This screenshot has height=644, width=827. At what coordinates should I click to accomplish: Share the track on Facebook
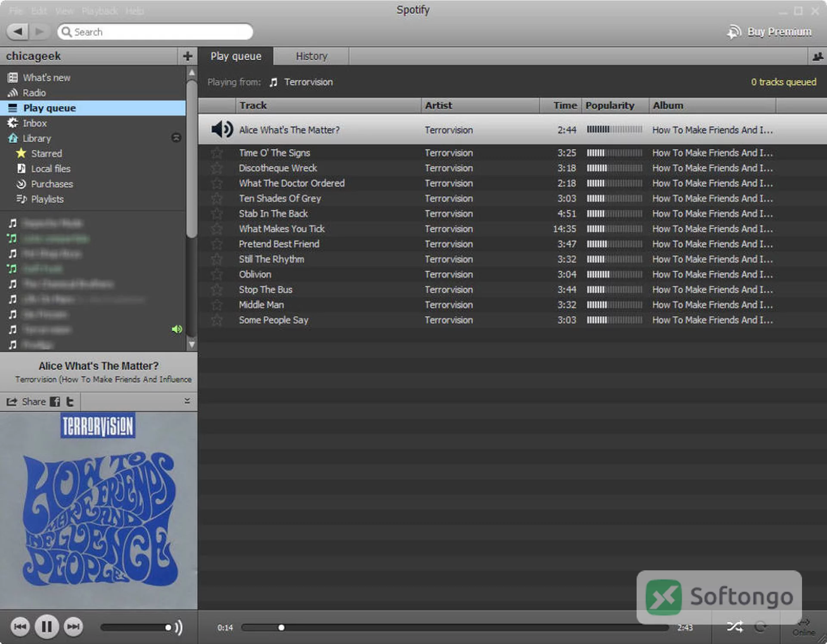coord(55,401)
